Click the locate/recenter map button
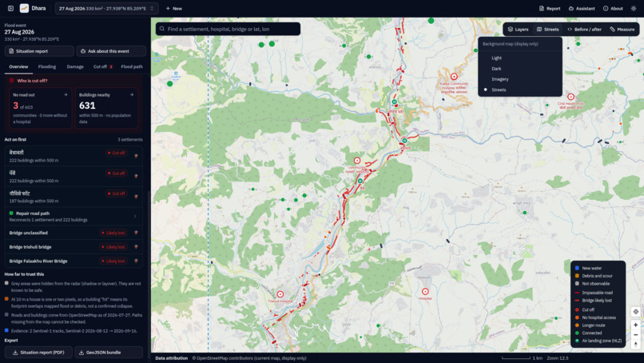The image size is (644, 363). tap(635, 312)
